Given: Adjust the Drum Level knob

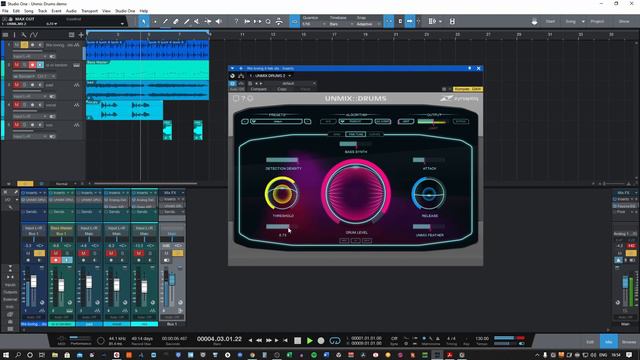Looking at the screenshot, I should 356,192.
